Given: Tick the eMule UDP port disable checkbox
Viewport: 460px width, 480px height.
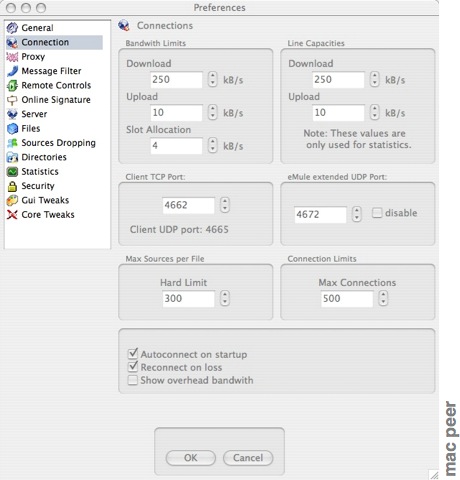Looking at the screenshot, I should [377, 213].
